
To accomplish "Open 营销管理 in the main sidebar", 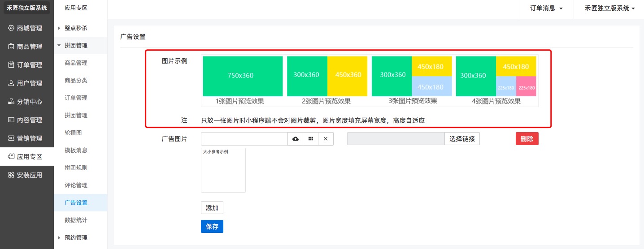I will click(27, 138).
